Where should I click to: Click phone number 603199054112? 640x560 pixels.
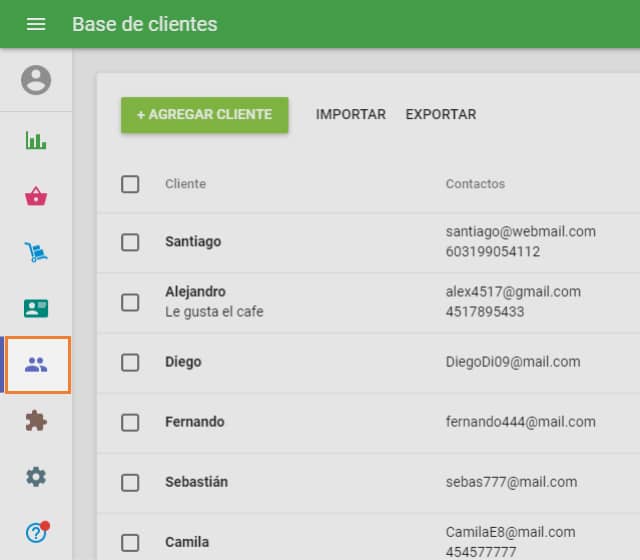[x=493, y=251]
